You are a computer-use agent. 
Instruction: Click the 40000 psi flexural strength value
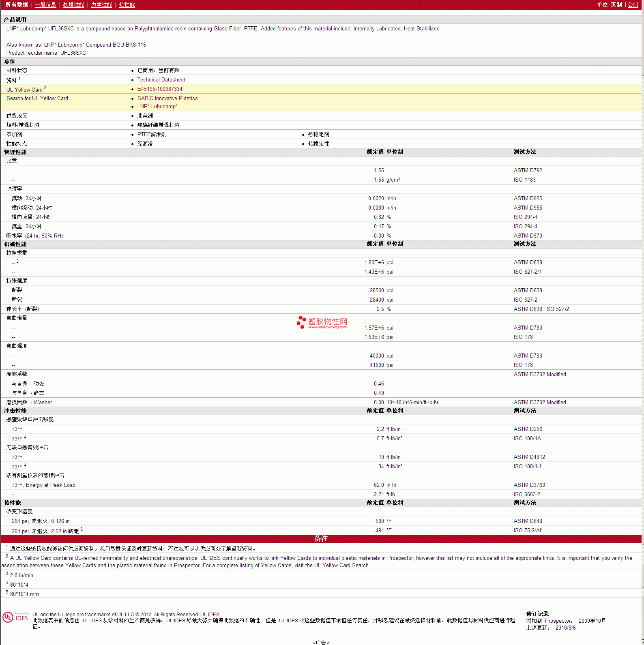[x=381, y=356]
